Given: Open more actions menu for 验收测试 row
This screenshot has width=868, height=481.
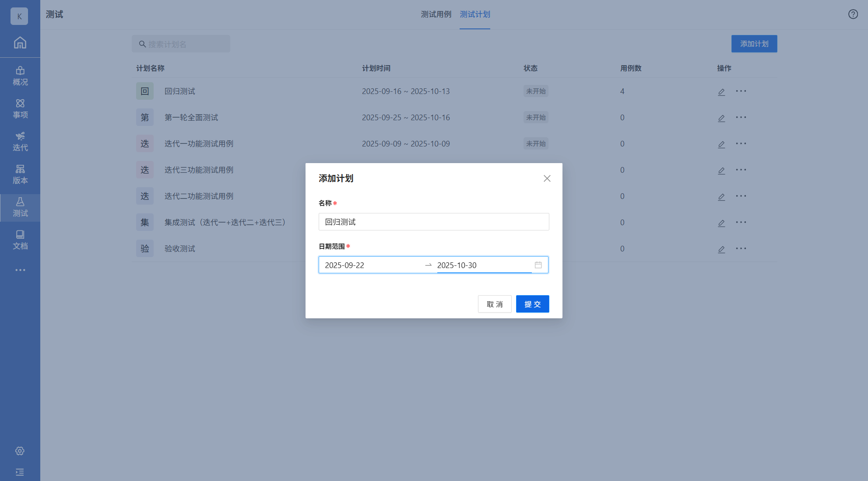Looking at the screenshot, I should tap(741, 248).
